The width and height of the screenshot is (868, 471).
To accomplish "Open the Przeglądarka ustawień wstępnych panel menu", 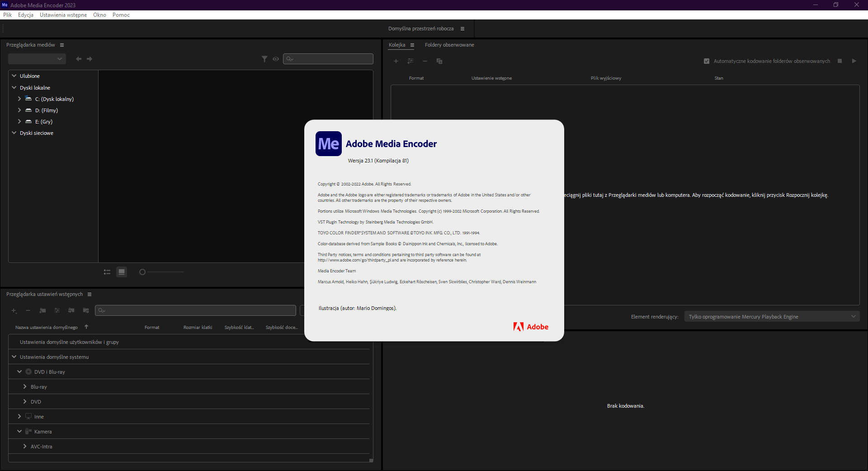I will tap(90, 294).
